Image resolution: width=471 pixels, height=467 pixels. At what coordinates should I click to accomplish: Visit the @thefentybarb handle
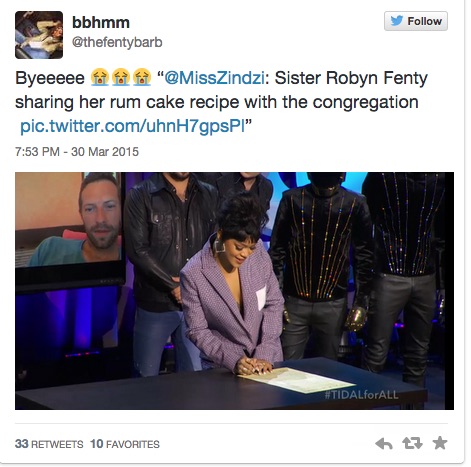(x=117, y=42)
